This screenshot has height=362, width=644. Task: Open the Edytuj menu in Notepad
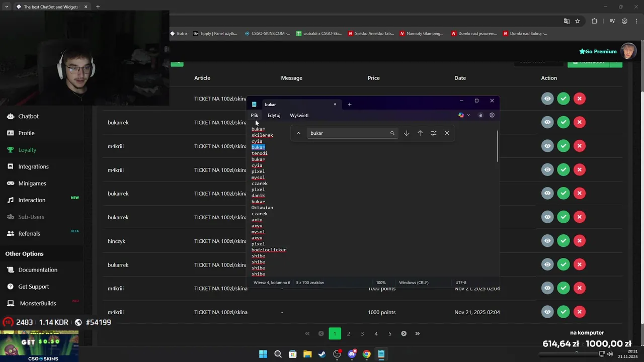pyautogui.click(x=274, y=115)
